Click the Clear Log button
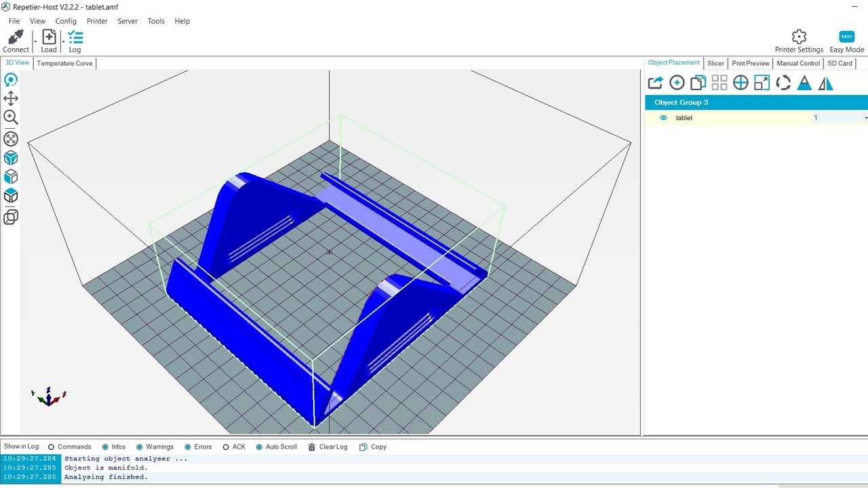 click(x=328, y=447)
